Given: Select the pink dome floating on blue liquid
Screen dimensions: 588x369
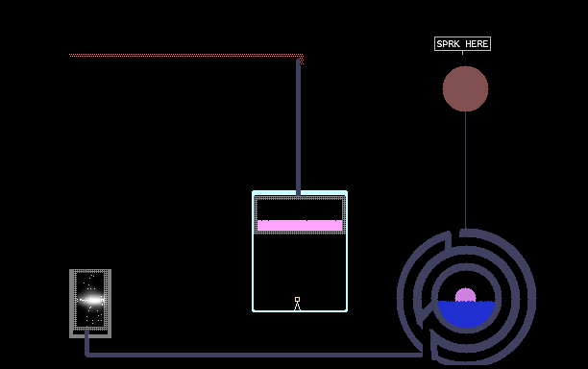Looking at the screenshot, I should (465, 295).
